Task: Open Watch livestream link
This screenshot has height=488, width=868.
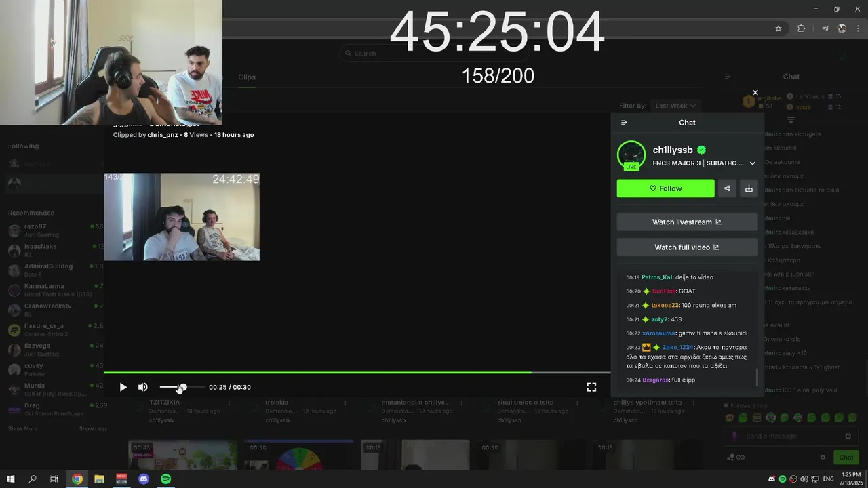Action: point(687,222)
